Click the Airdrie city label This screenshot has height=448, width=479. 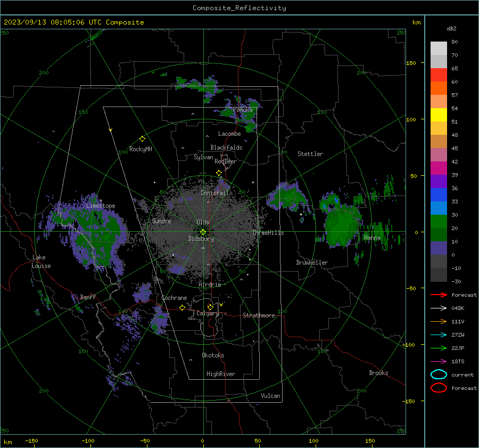(210, 284)
